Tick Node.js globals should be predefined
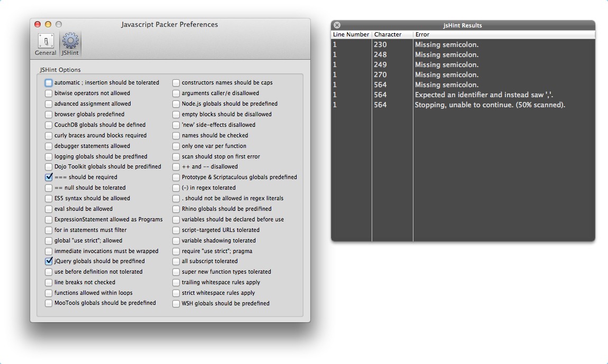This screenshot has width=608, height=364. [176, 104]
